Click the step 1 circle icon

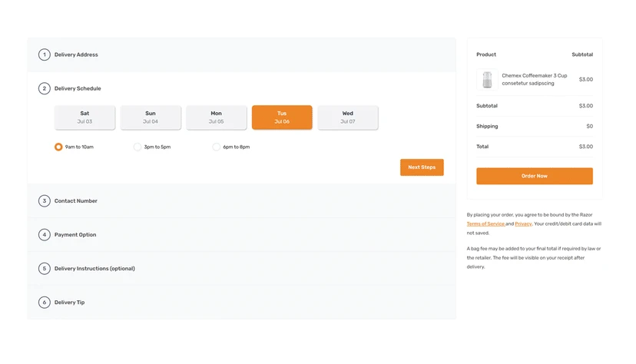tap(45, 55)
